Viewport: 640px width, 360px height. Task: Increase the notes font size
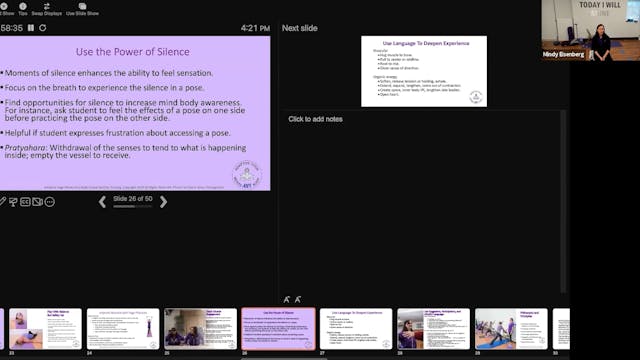pos(287,300)
